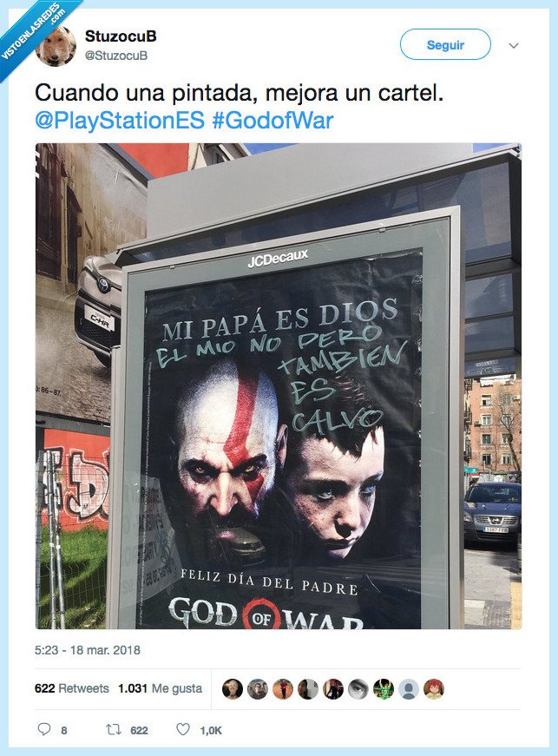View the 622 Retweets list
Viewport: 558px width, 756px height.
[x=72, y=688]
